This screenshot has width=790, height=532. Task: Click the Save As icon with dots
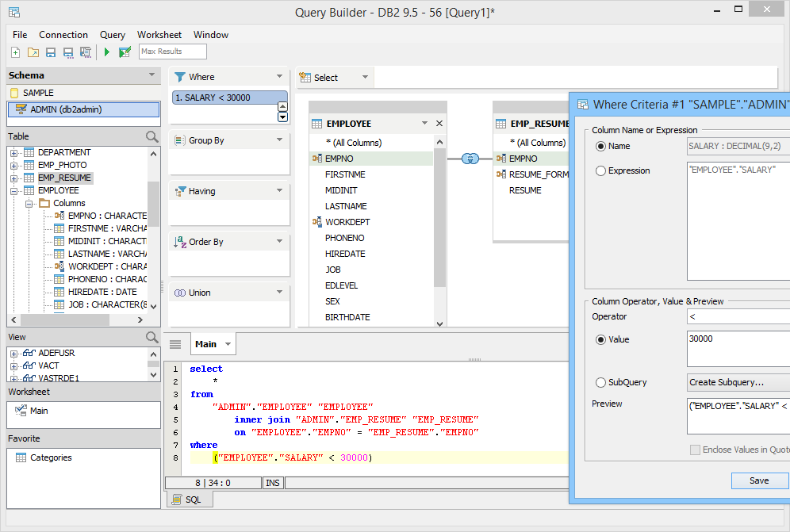coord(68,52)
